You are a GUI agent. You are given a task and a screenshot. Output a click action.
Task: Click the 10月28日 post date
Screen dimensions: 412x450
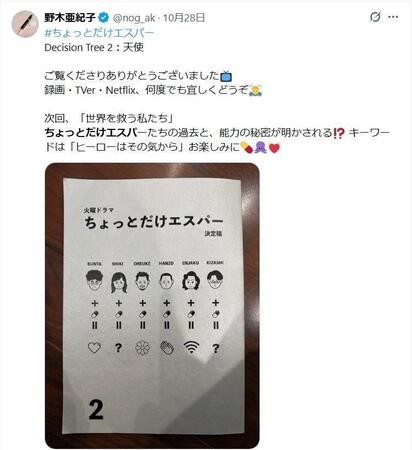click(184, 18)
